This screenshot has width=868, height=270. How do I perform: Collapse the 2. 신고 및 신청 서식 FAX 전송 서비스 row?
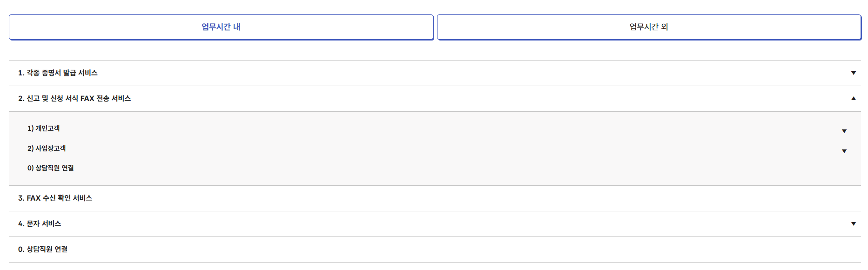(435, 99)
